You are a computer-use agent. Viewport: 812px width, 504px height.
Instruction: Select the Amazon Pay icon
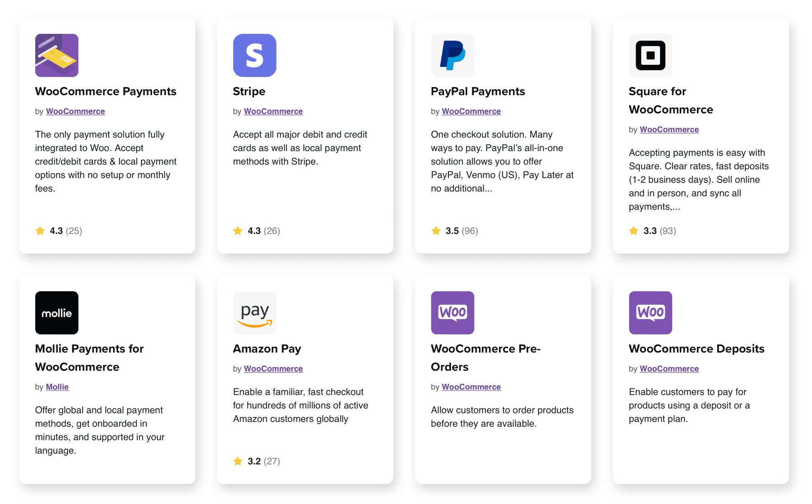point(254,312)
